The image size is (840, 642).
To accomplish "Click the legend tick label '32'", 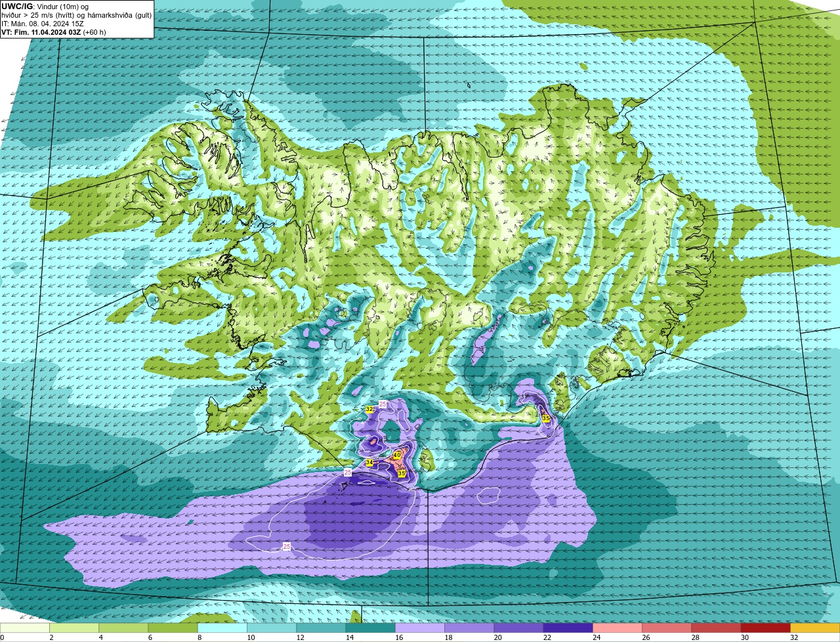I will (x=794, y=637).
